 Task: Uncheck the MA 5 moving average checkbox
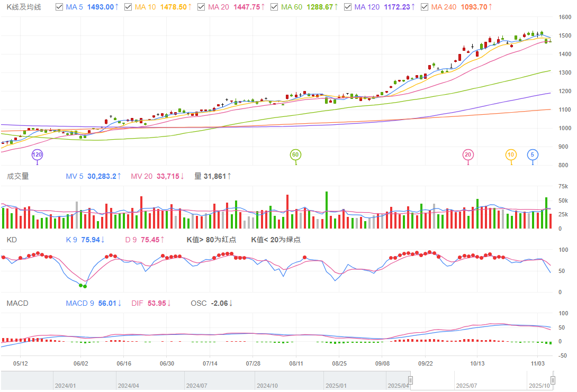[60, 7]
